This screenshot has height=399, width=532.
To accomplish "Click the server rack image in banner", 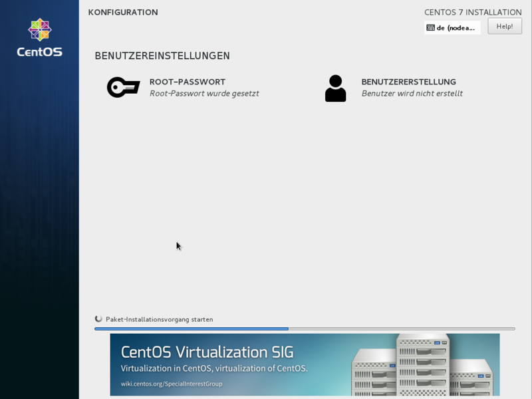I will [x=422, y=364].
